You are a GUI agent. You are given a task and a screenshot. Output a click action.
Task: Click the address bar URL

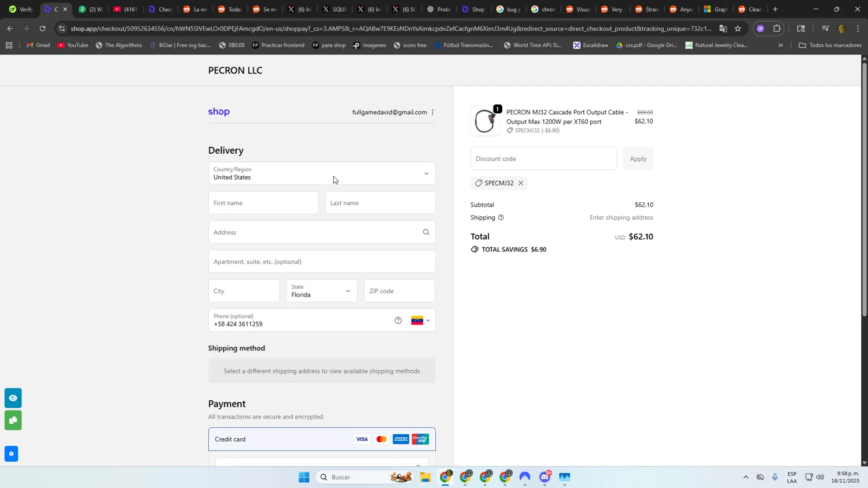pyautogui.click(x=391, y=28)
